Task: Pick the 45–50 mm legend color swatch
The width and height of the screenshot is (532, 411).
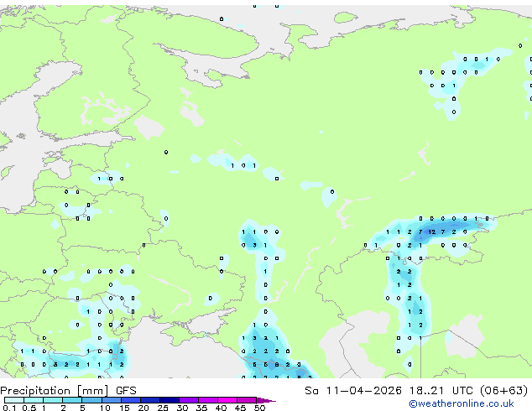Action: pyautogui.click(x=247, y=400)
